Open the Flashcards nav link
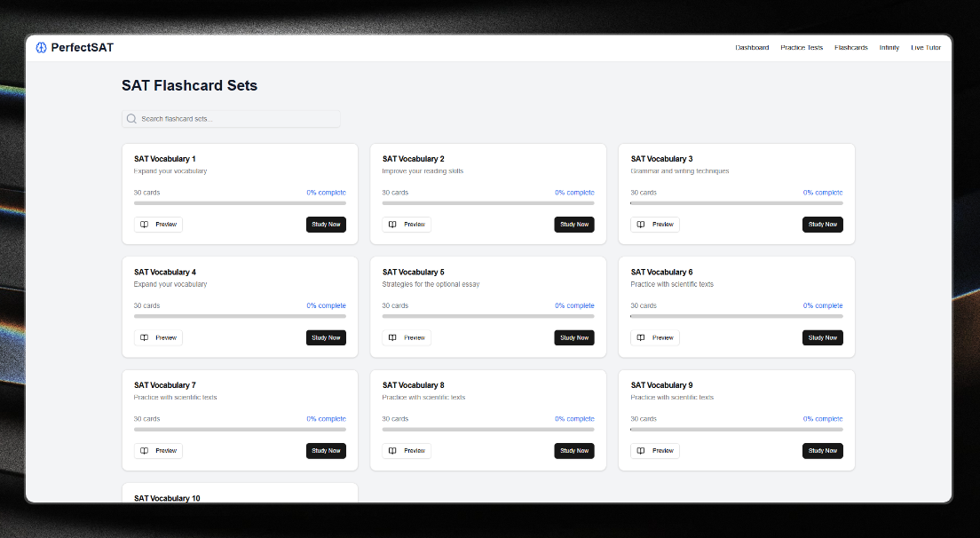 click(851, 48)
